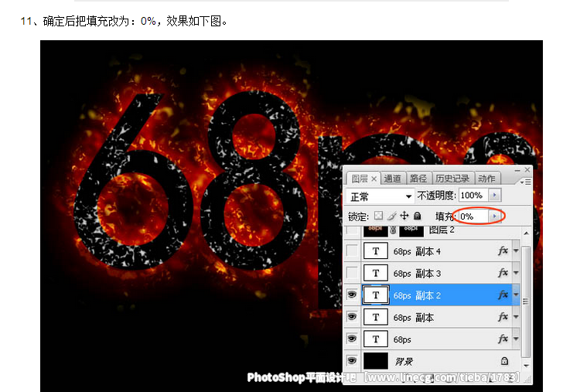Open the 不透明度 opacity slider arrow
The width and height of the screenshot is (563, 392).
click(495, 196)
